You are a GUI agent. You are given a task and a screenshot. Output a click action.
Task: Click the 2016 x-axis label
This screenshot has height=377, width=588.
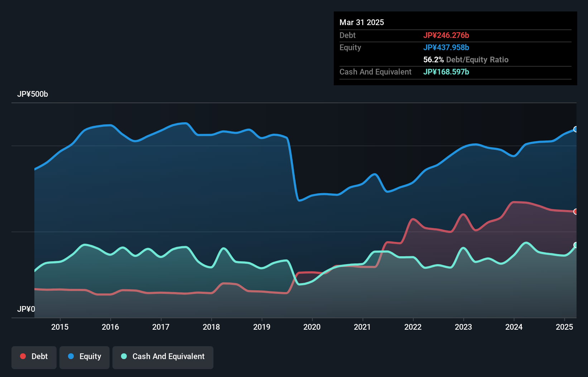click(x=110, y=327)
